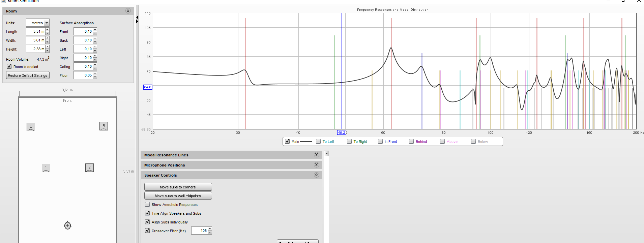
Task: Collapse the Room panel with chevron icon
Action: click(x=128, y=11)
